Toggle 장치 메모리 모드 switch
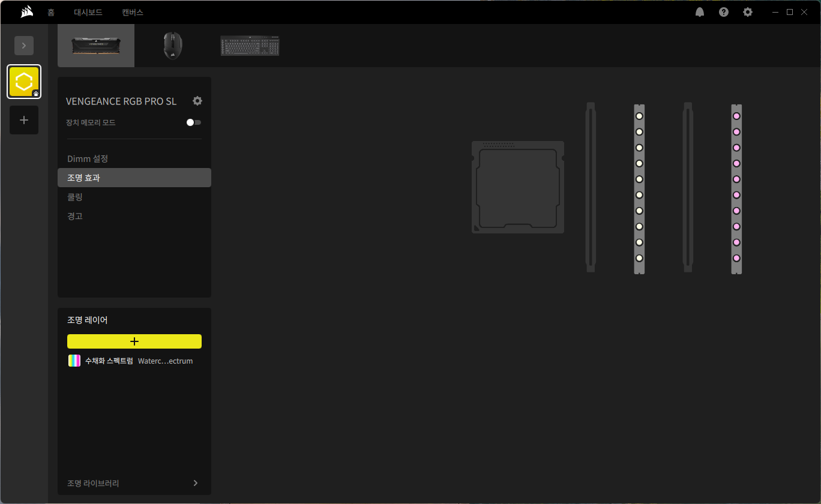Image resolution: width=821 pixels, height=504 pixels. pyautogui.click(x=194, y=122)
